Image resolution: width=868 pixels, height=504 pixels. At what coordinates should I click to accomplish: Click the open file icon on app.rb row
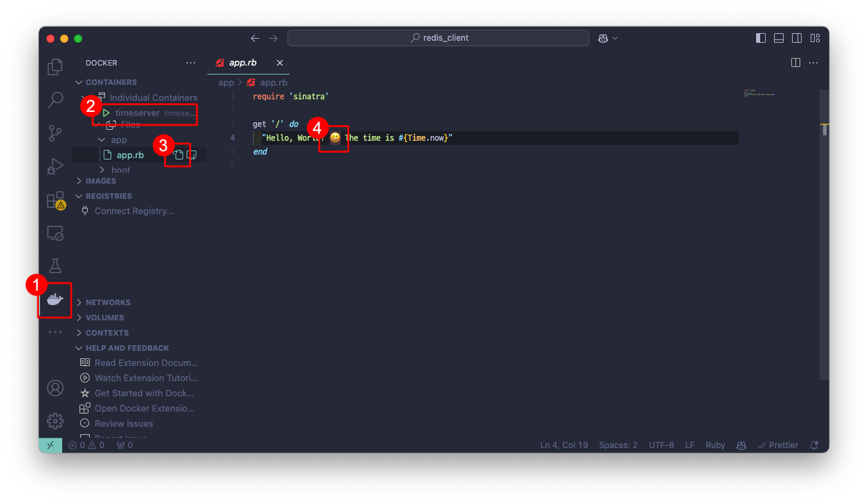point(178,155)
